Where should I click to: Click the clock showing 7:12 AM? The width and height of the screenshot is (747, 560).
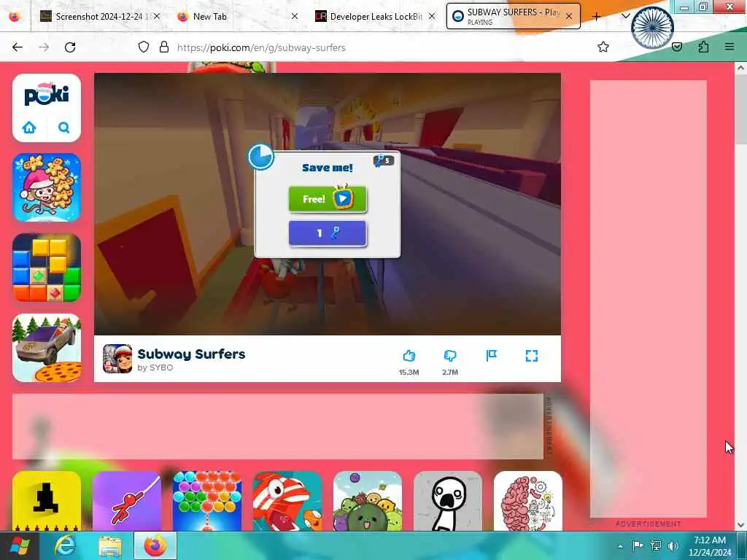point(710,540)
